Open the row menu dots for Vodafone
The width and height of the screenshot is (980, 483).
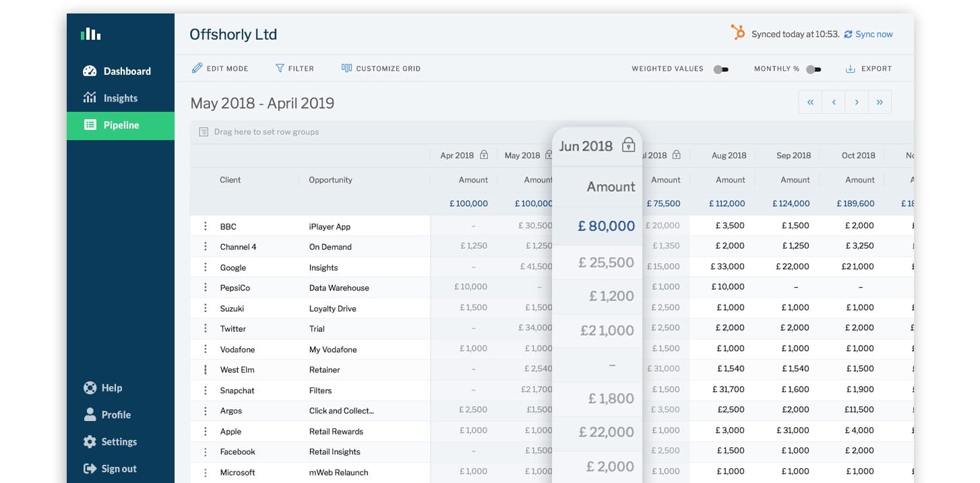(206, 349)
